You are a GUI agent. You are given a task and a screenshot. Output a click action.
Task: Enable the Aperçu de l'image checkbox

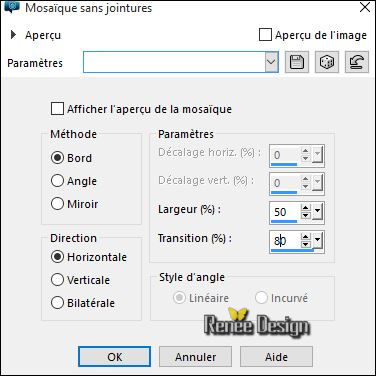tap(265, 35)
